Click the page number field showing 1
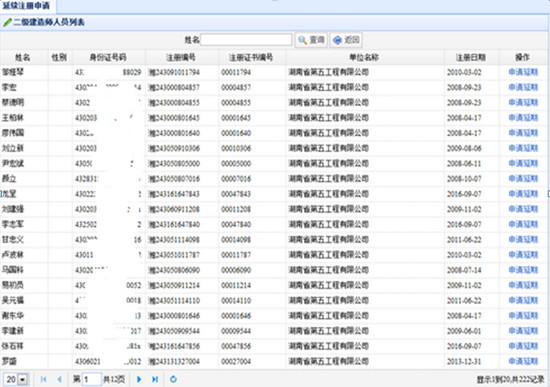 pos(92,379)
